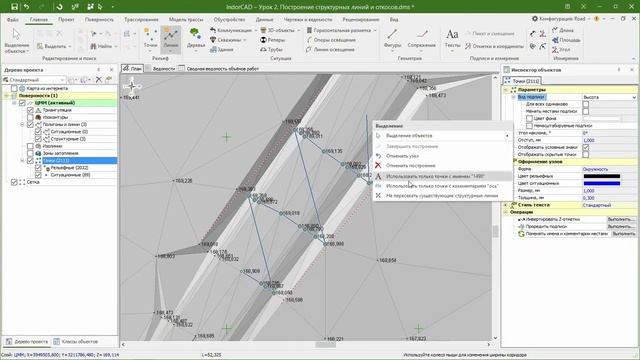Collapse the Точки (2111) tree node
The width and height of the screenshot is (640, 360).
(22, 160)
